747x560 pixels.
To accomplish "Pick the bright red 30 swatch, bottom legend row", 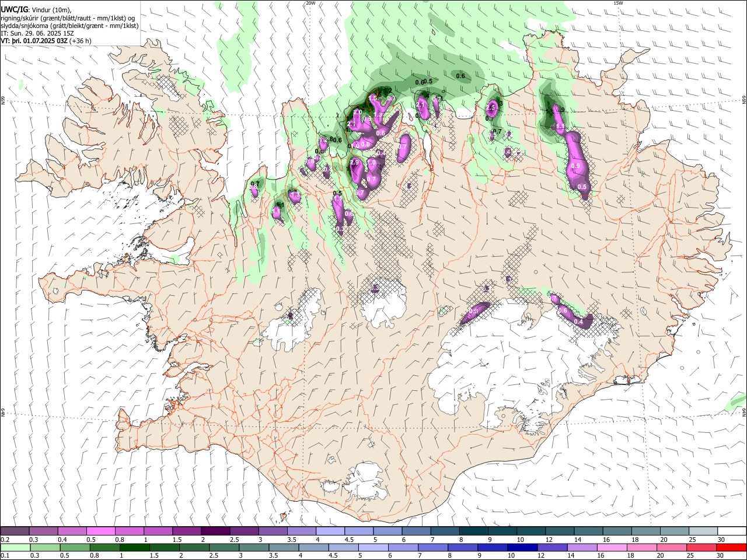I will (731, 547).
